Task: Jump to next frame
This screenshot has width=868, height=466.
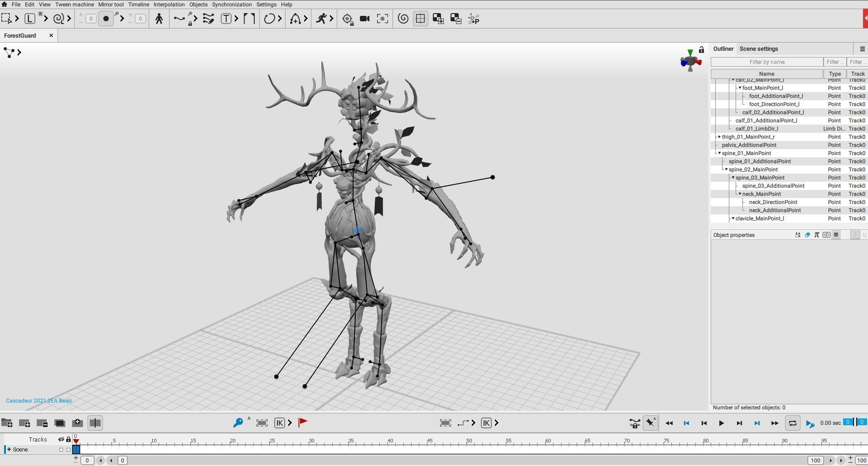Action: pyautogui.click(x=739, y=423)
